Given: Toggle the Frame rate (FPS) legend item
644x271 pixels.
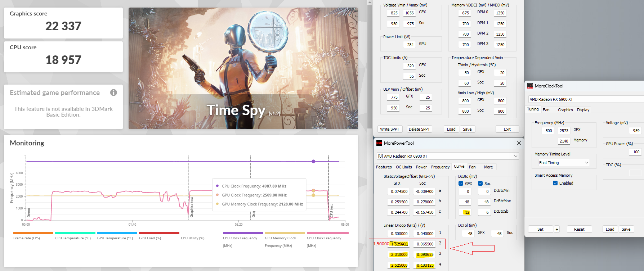Looking at the screenshot, I should point(33,236).
